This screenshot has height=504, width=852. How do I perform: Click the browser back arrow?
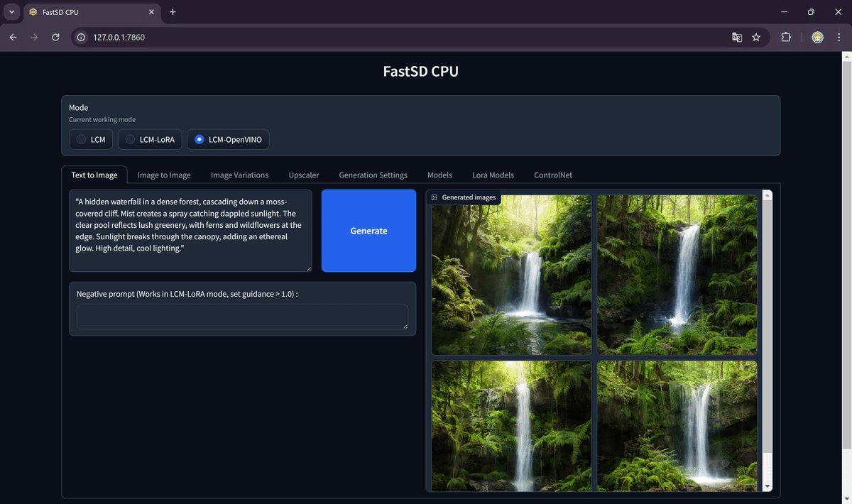[x=13, y=37]
